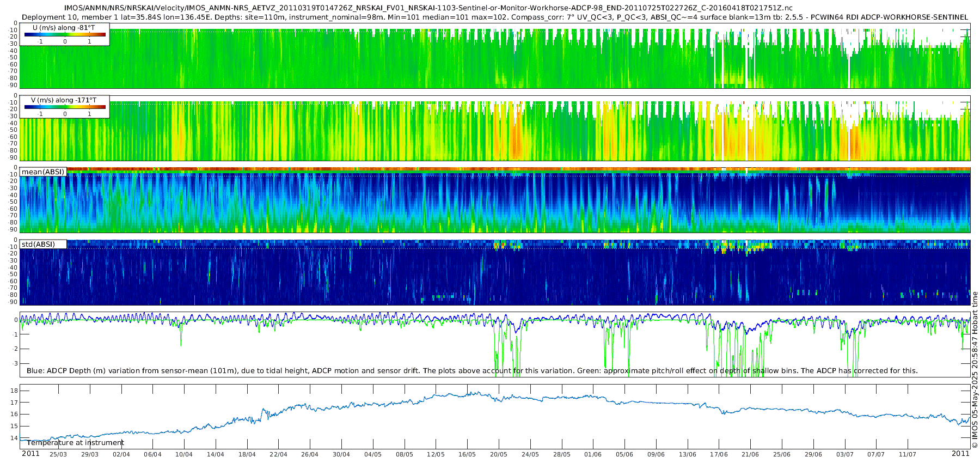Screen dimensions: 980x463
Task: Click the 25/03 date tick label
Action: 58,455
